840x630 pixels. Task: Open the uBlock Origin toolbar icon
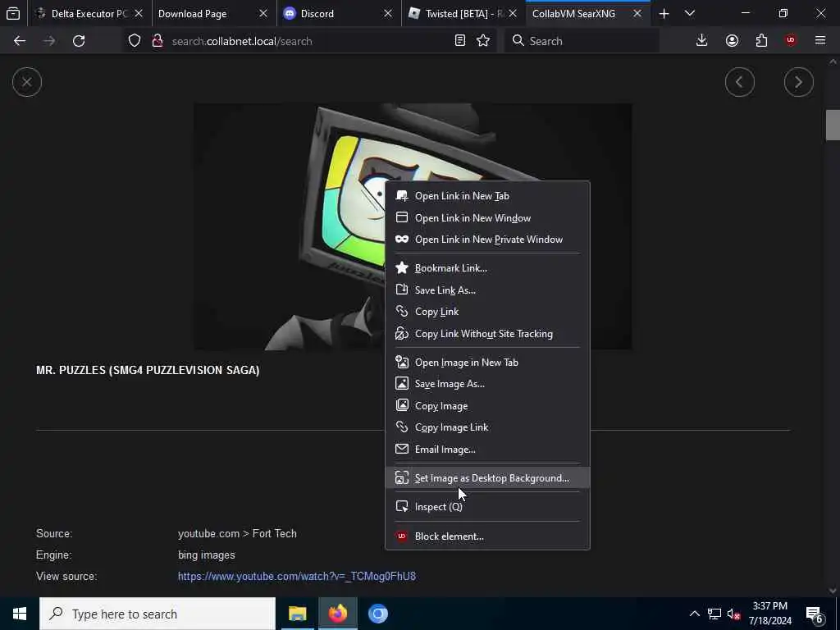pyautogui.click(x=791, y=41)
